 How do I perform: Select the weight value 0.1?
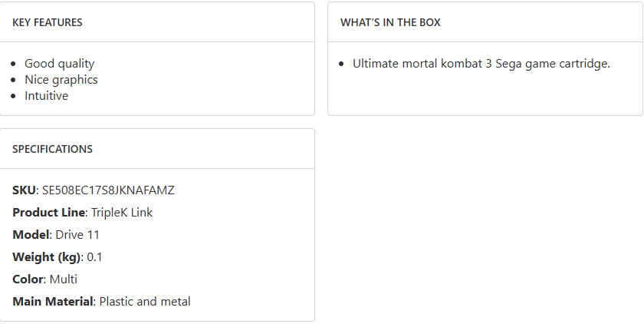point(95,257)
